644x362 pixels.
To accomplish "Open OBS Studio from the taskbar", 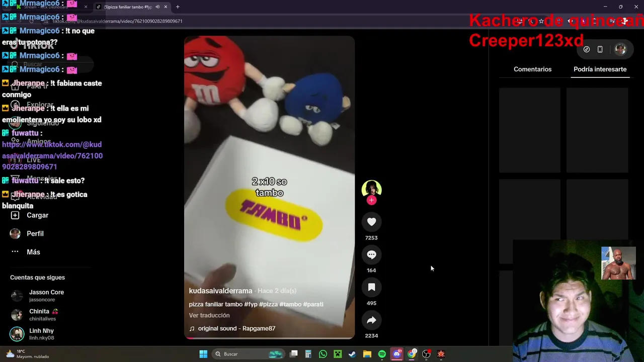I will pyautogui.click(x=426, y=354).
